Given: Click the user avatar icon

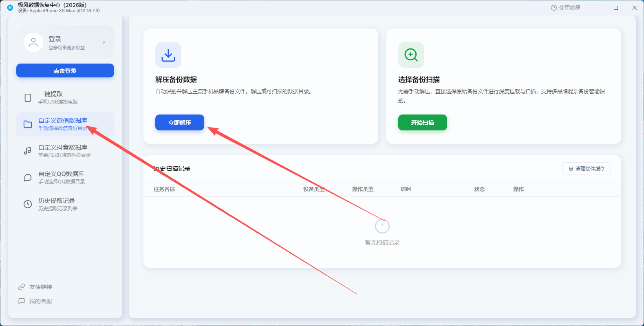Looking at the screenshot, I should click(x=33, y=42).
